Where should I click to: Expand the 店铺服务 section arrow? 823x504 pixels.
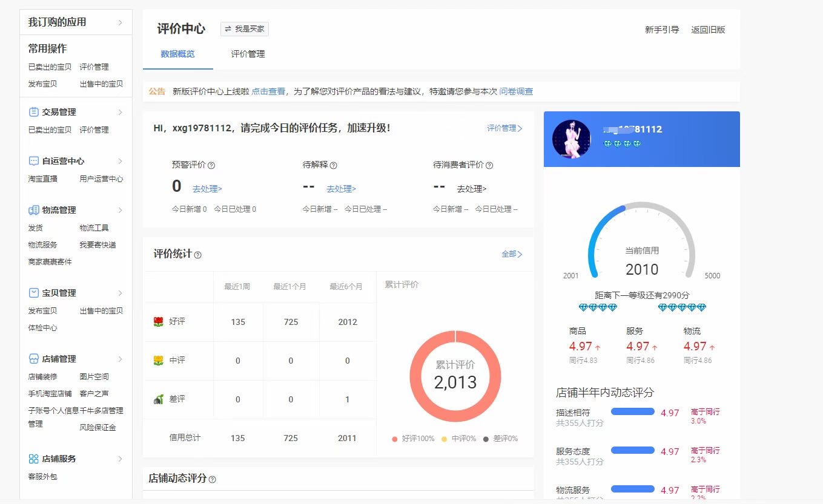120,459
